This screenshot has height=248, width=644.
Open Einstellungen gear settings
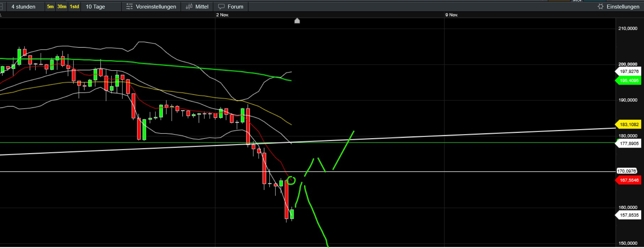point(618,7)
